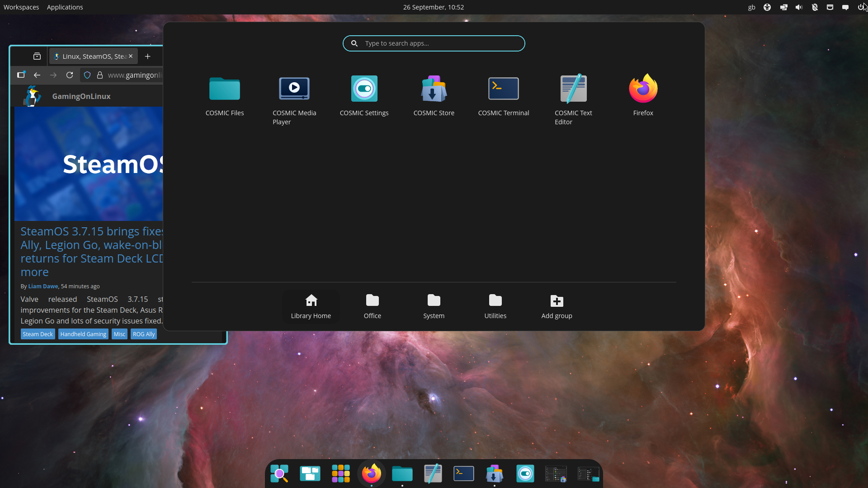Open the power menu in top panel

(860, 7)
